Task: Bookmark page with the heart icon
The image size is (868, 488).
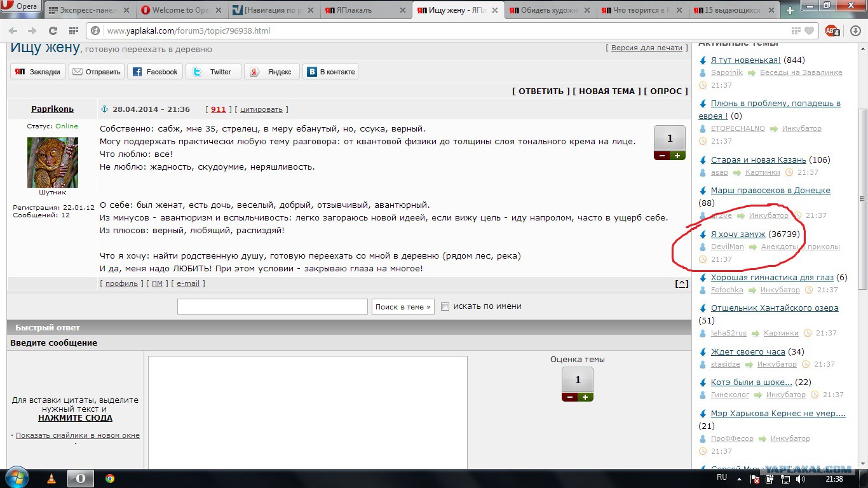Action: 809,30
